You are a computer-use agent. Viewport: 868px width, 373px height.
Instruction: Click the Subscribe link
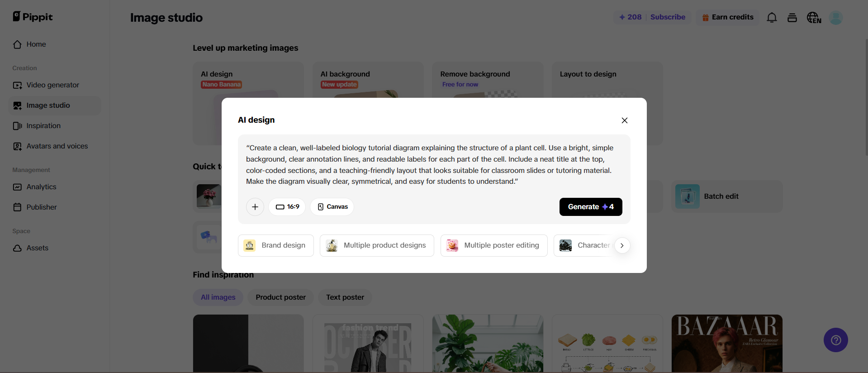(x=668, y=17)
